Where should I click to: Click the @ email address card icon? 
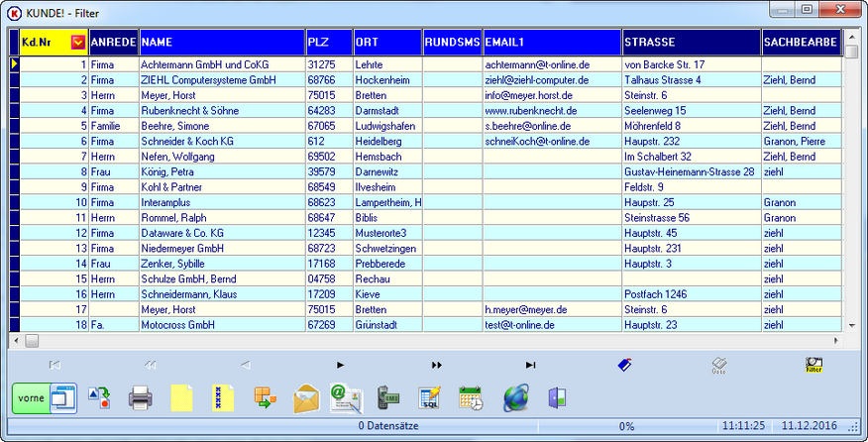coord(347,398)
